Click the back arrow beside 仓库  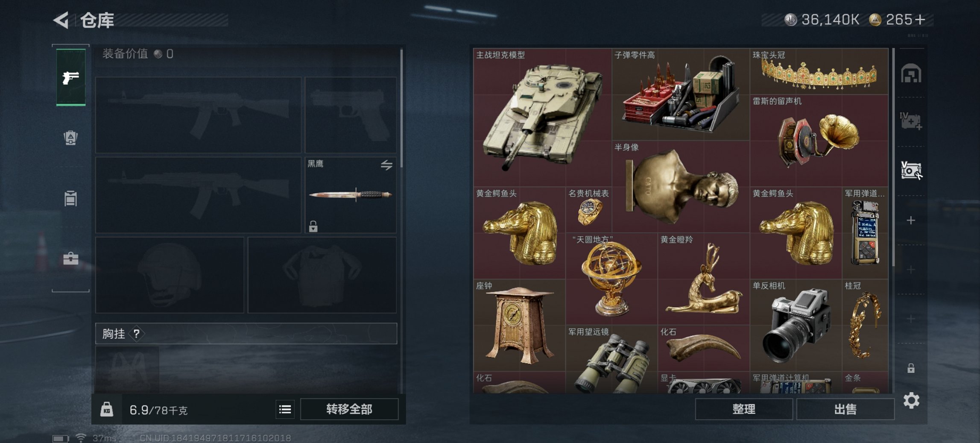[61, 20]
